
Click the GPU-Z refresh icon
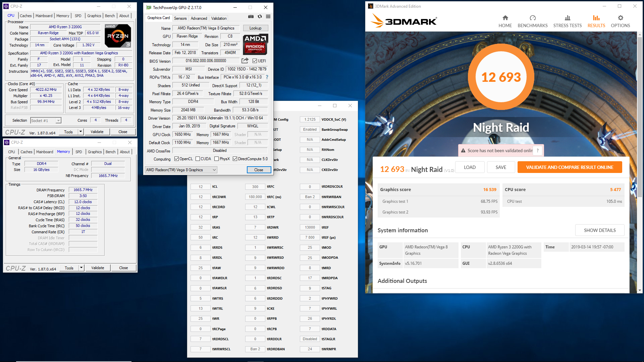click(x=260, y=16)
